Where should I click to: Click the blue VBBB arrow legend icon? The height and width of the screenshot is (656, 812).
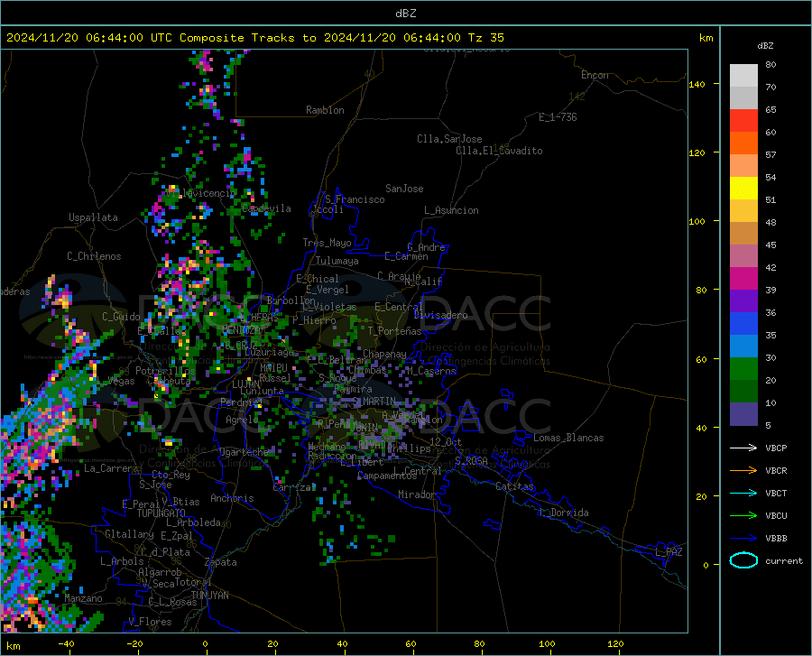[743, 539]
